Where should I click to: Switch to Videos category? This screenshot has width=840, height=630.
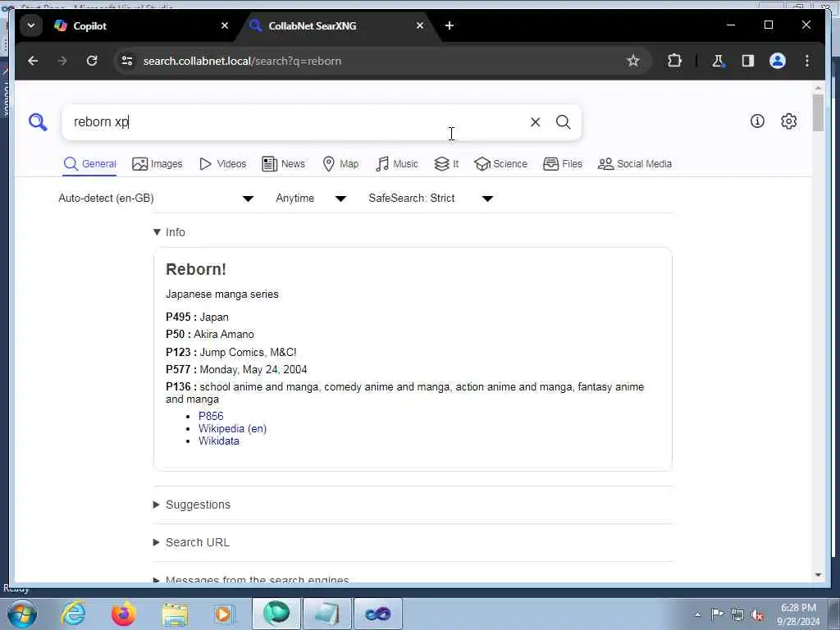[x=222, y=164]
